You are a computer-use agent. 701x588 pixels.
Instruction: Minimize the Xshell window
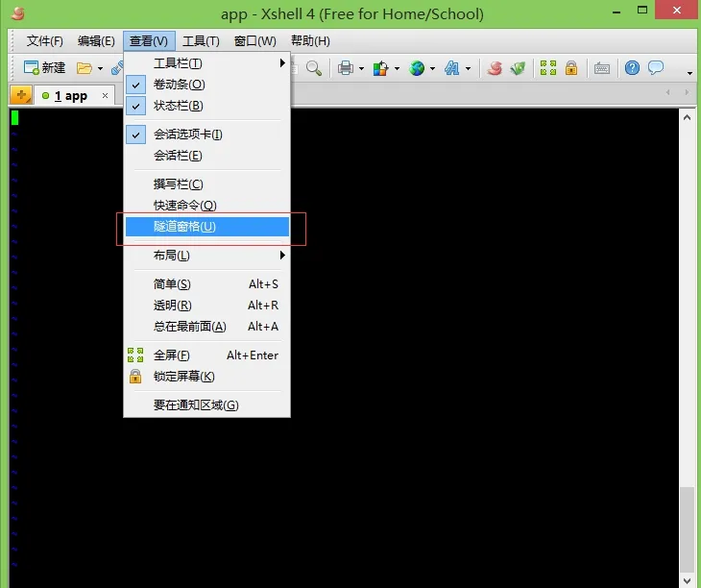(616, 12)
